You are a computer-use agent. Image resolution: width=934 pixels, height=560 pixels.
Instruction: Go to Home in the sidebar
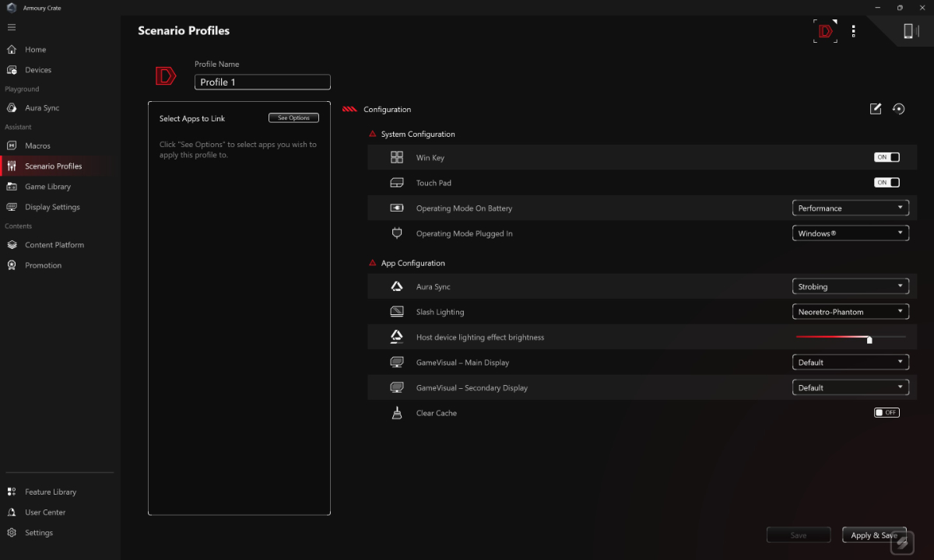point(36,50)
